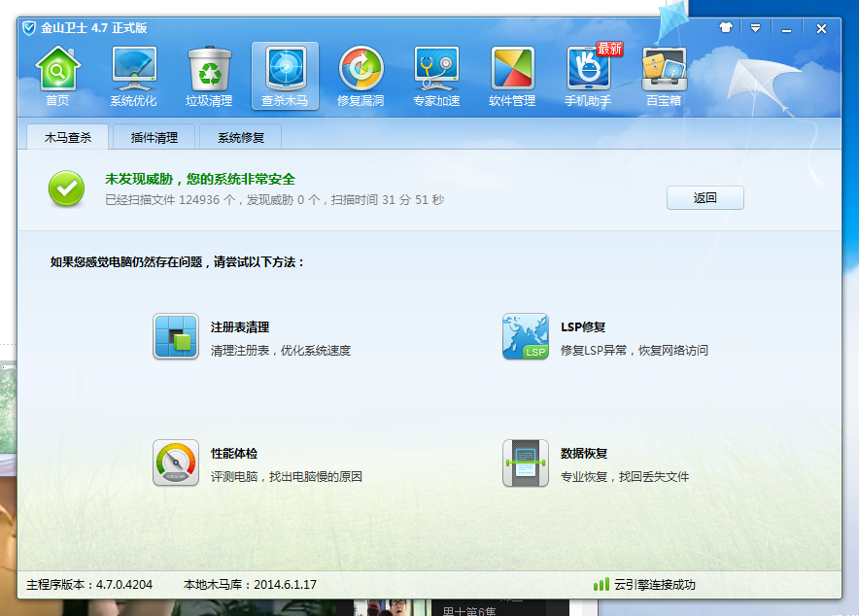Close the 金山卫士 window

[821, 28]
